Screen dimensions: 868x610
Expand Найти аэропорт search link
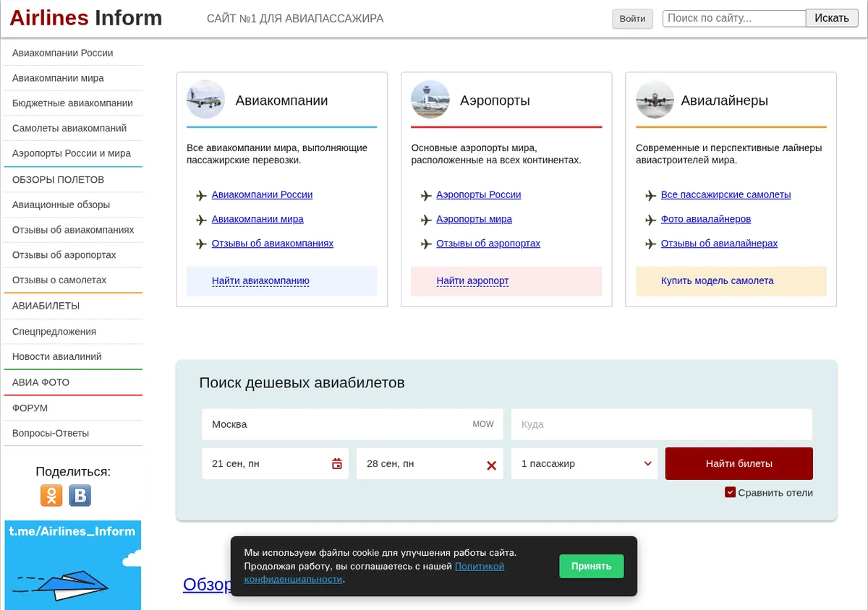click(472, 280)
